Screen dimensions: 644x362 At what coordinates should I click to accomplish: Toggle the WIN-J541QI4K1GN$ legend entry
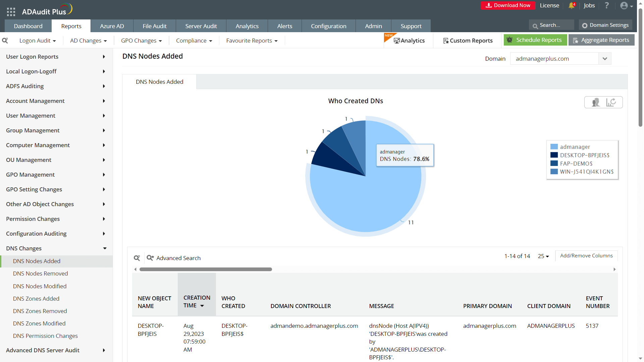(586, 172)
